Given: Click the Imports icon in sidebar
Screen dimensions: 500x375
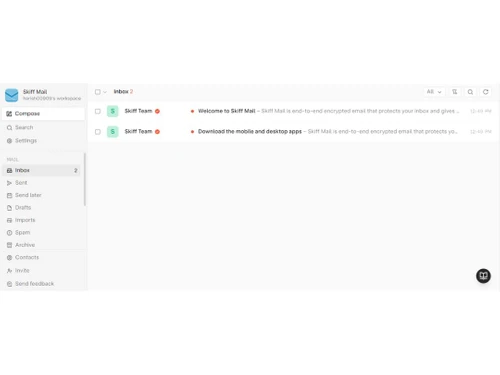Looking at the screenshot, I should [9, 220].
